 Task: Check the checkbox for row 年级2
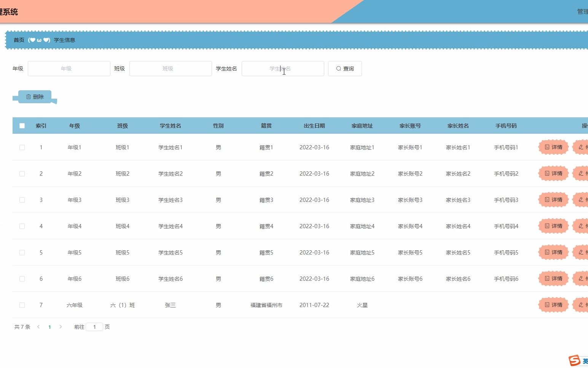22,174
